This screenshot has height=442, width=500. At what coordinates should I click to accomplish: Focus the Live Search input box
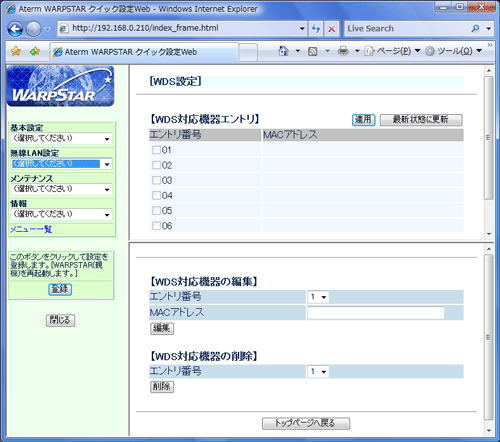coord(407,28)
